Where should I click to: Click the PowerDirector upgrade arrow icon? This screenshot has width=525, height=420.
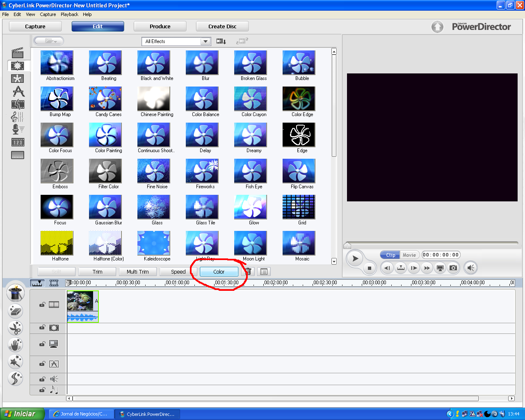pyautogui.click(x=438, y=27)
